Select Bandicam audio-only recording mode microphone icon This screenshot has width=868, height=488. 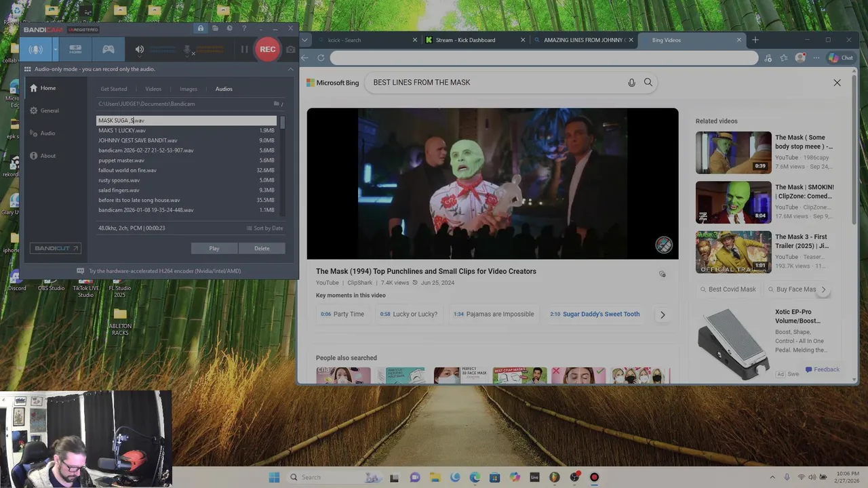tap(35, 49)
